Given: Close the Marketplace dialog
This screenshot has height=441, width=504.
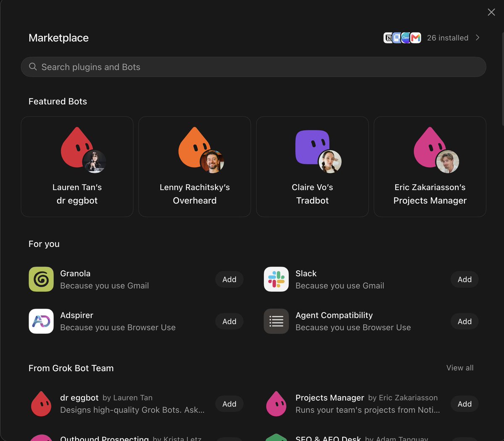Looking at the screenshot, I should (x=491, y=12).
